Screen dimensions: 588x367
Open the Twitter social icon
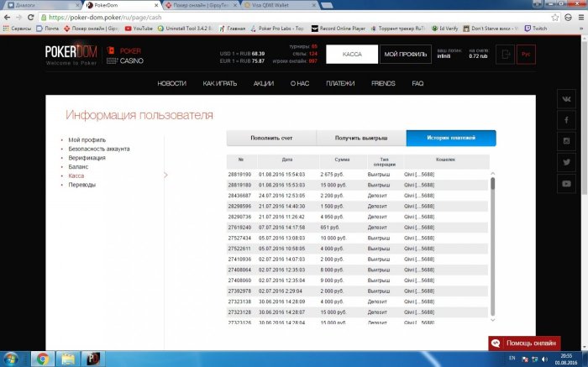pos(567,161)
